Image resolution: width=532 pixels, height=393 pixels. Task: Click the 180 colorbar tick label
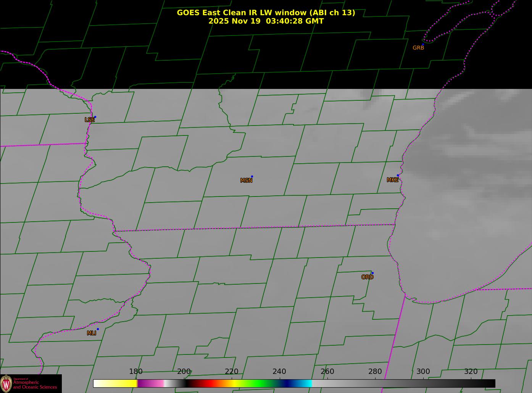coord(135,372)
